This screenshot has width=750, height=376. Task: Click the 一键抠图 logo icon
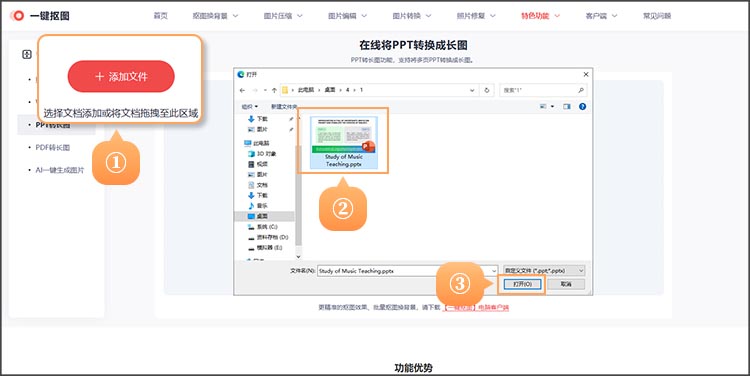tap(18, 16)
